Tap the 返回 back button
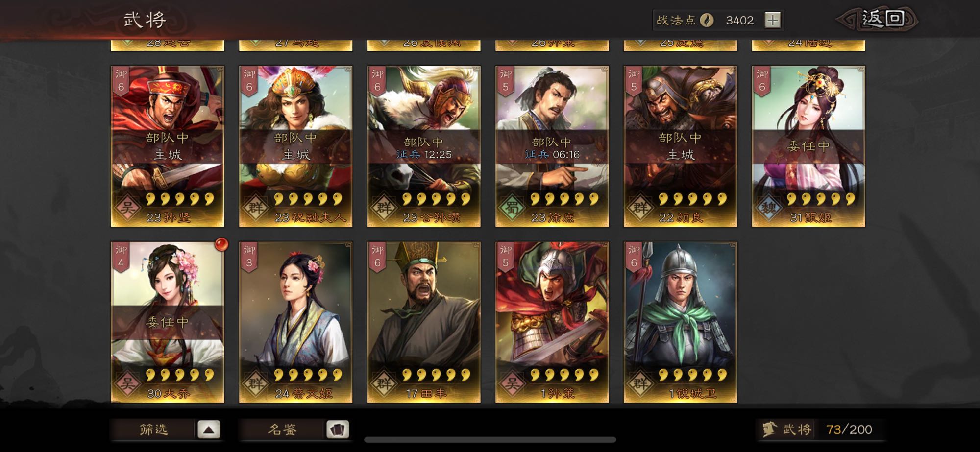The height and width of the screenshot is (452, 980). coord(877,19)
